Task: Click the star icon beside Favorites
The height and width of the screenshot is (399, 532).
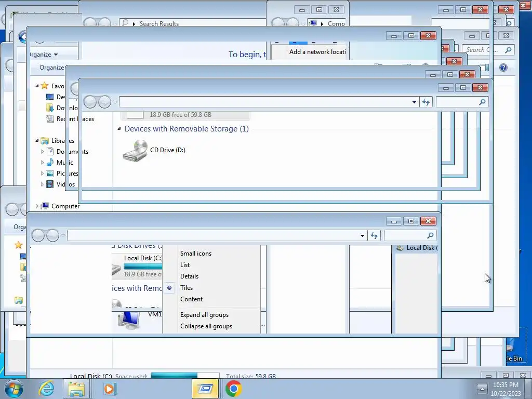Action: [x=45, y=86]
